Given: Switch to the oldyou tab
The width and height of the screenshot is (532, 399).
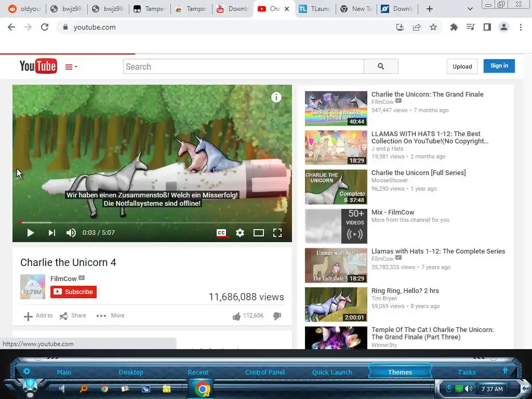Looking at the screenshot, I should [x=24, y=9].
